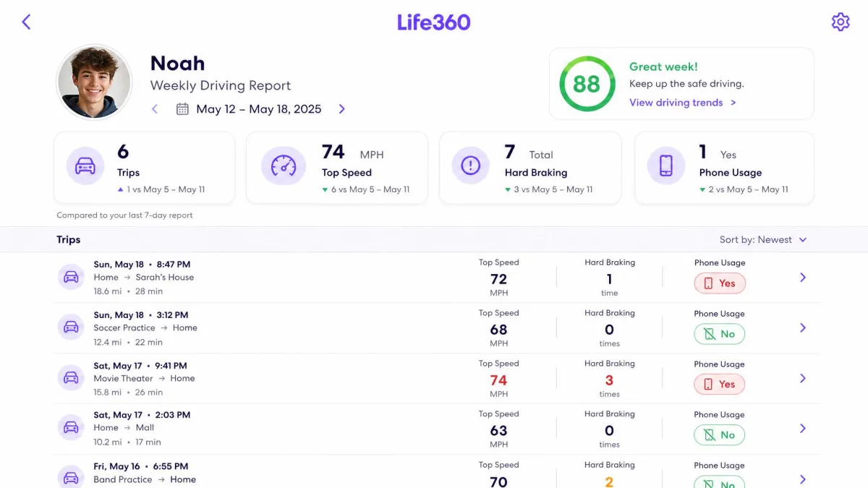Image resolution: width=868 pixels, height=488 pixels.
Task: Go to the previous week with left chevron
Action: 155,109
